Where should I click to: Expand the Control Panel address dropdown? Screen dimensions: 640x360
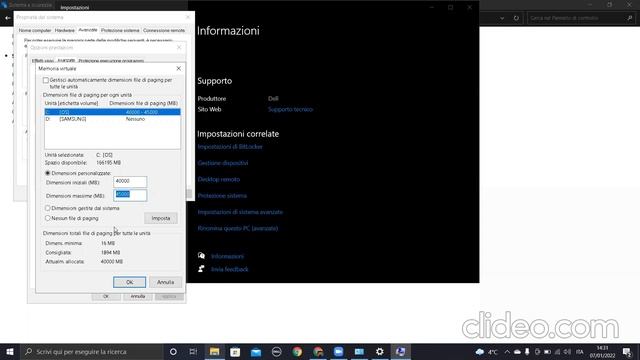(502, 18)
